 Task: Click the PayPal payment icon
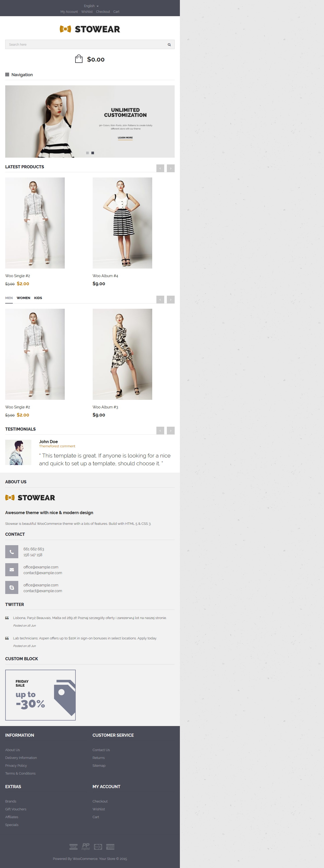[x=86, y=846]
